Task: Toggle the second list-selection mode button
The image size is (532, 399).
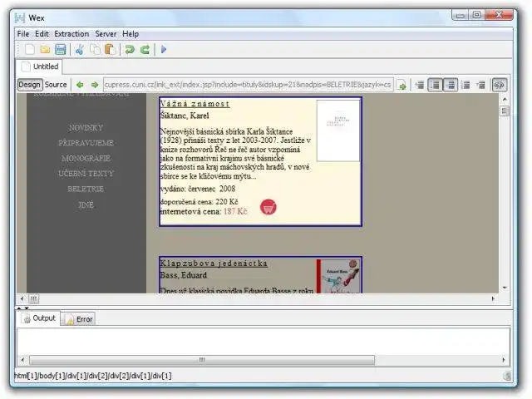Action: click(435, 85)
